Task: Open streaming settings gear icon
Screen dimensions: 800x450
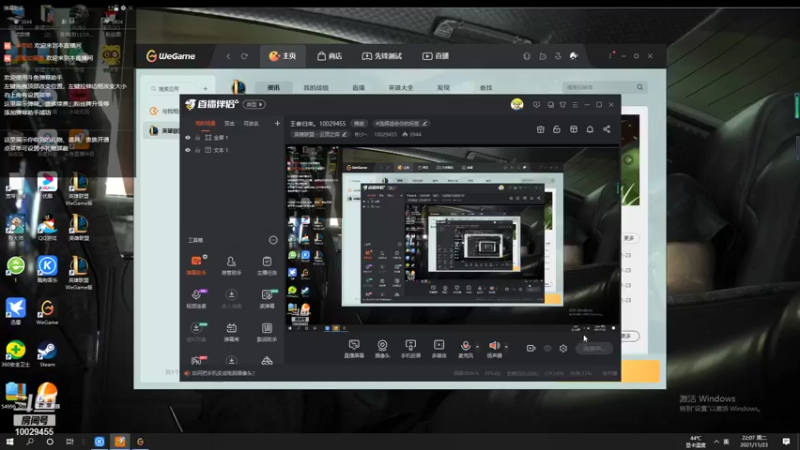Action: click(563, 348)
